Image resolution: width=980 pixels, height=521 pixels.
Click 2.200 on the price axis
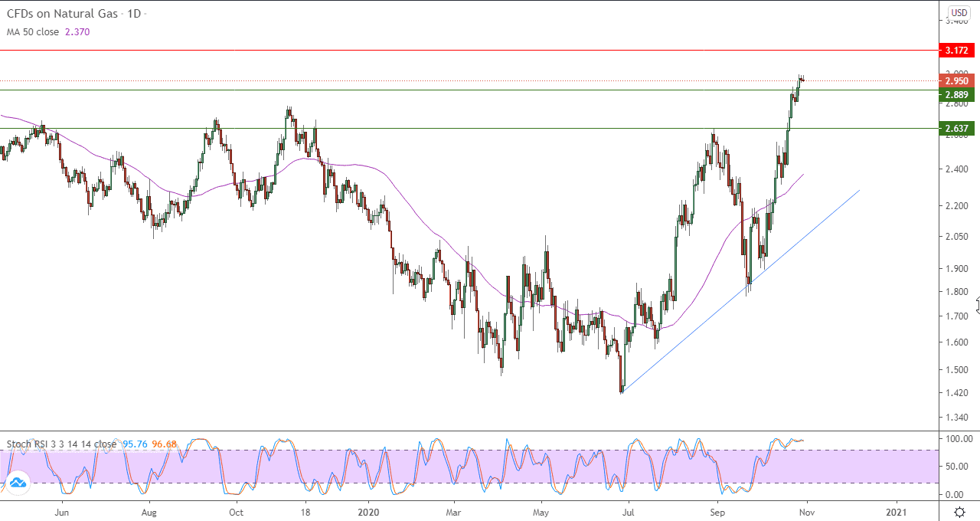(x=957, y=206)
